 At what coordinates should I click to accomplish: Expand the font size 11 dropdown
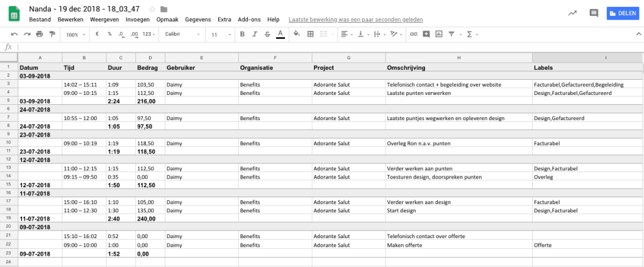(x=219, y=35)
